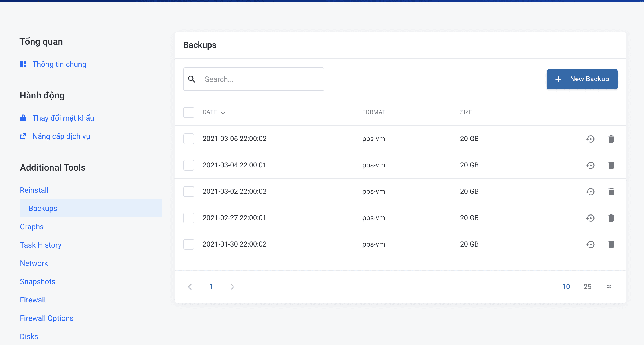
Task: Delete the 2021-01-30 backup
Action: (611, 244)
